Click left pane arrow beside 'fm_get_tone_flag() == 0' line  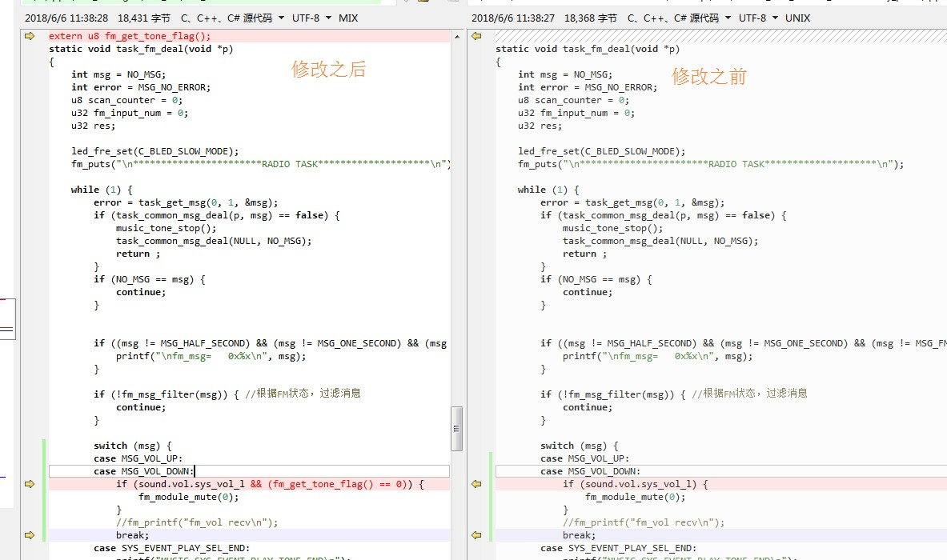click(x=30, y=484)
